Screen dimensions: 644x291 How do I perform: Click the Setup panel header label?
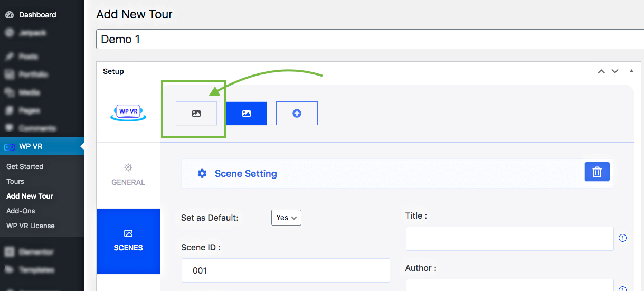pos(113,71)
